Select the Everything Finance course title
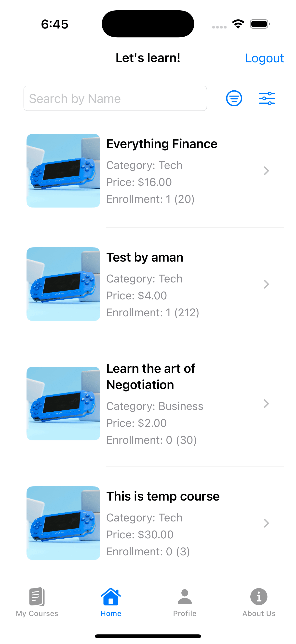 click(161, 144)
